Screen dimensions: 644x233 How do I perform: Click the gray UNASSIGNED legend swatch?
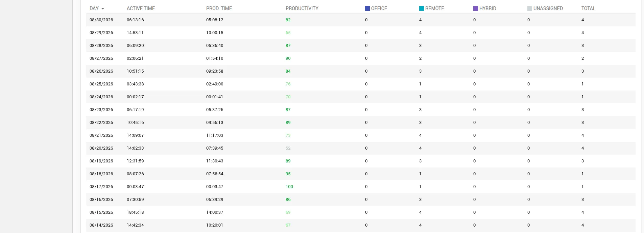coord(530,8)
